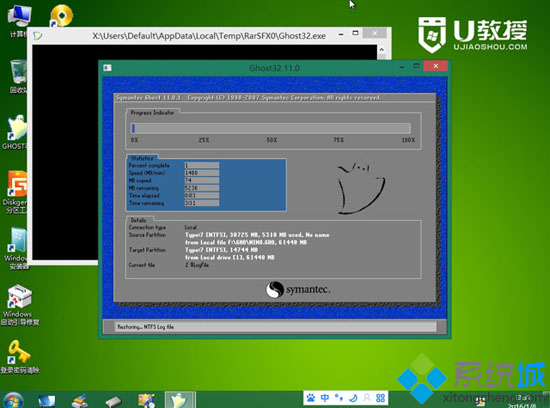Close the Ghost32 11.0 window

pyautogui.click(x=436, y=66)
